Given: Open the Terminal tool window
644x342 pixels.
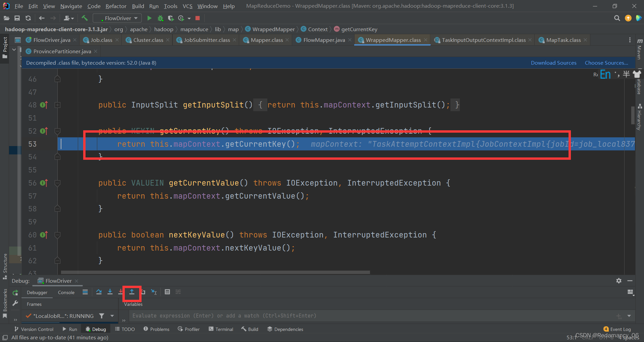Looking at the screenshot, I should point(221,329).
